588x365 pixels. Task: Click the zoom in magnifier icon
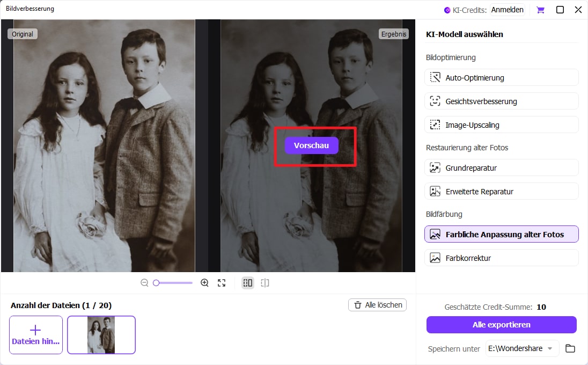[204, 283]
